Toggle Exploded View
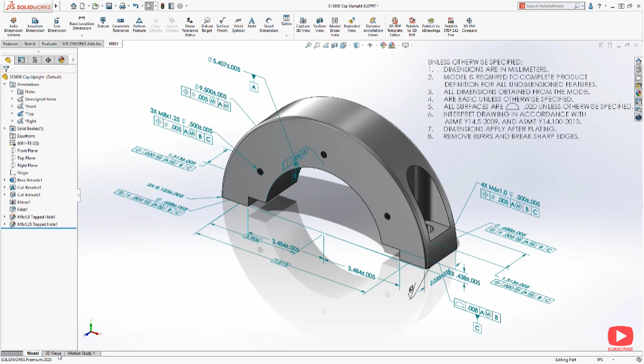This screenshot has height=364, width=644. coord(351,25)
